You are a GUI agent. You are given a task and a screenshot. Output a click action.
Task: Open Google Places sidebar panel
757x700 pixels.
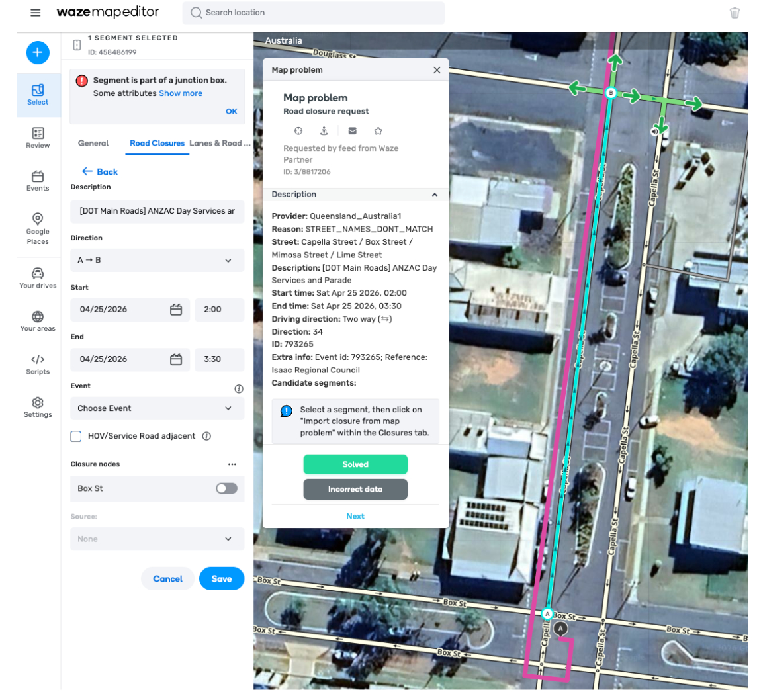click(x=38, y=229)
